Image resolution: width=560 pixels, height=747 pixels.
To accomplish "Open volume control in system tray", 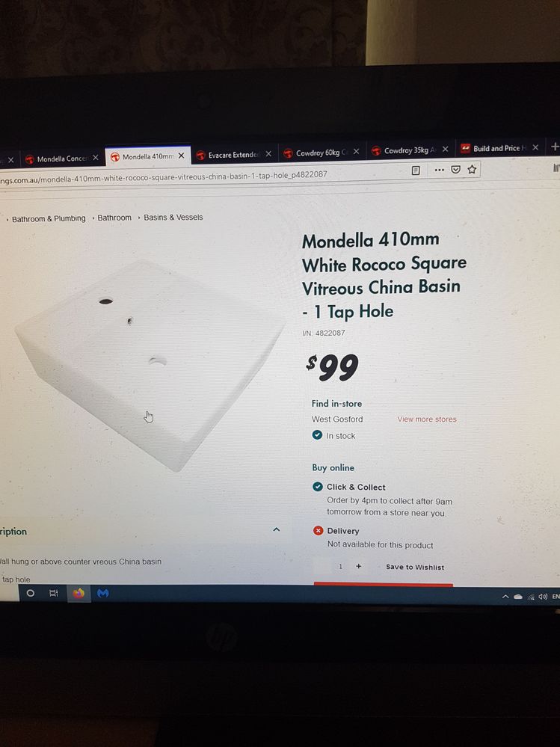I will (542, 597).
